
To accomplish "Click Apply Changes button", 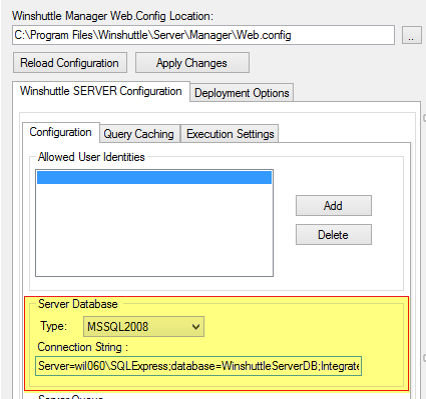I will coord(192,63).
